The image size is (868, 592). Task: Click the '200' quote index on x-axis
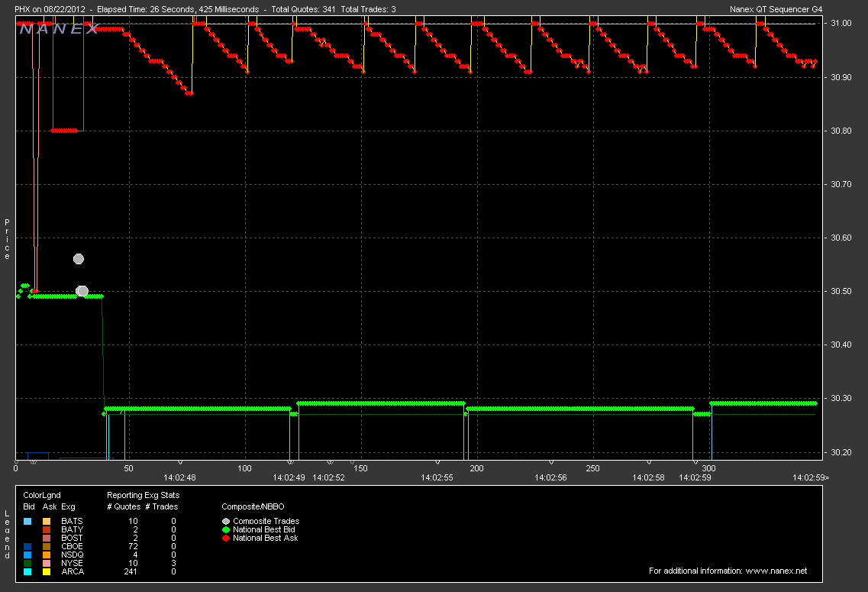pyautogui.click(x=476, y=468)
